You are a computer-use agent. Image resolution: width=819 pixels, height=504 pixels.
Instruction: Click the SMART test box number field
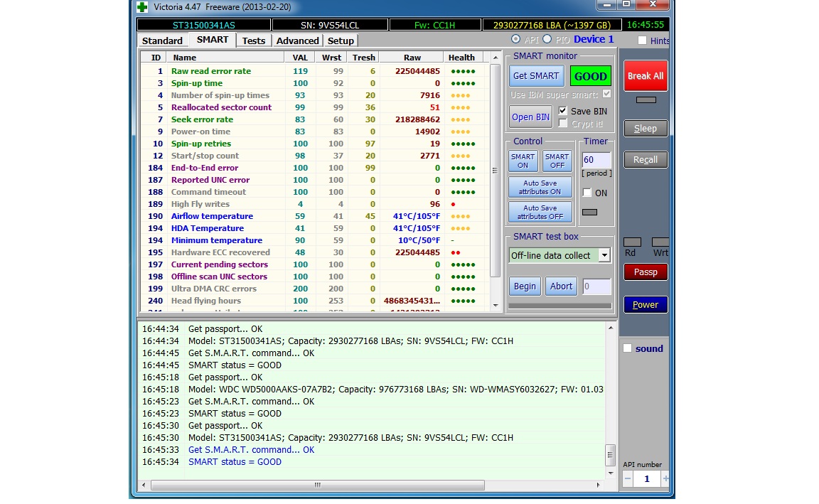pyautogui.click(x=596, y=286)
